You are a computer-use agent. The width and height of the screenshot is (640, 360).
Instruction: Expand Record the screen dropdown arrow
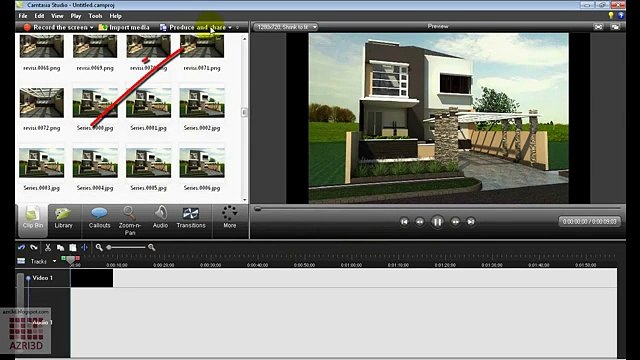coord(92,27)
